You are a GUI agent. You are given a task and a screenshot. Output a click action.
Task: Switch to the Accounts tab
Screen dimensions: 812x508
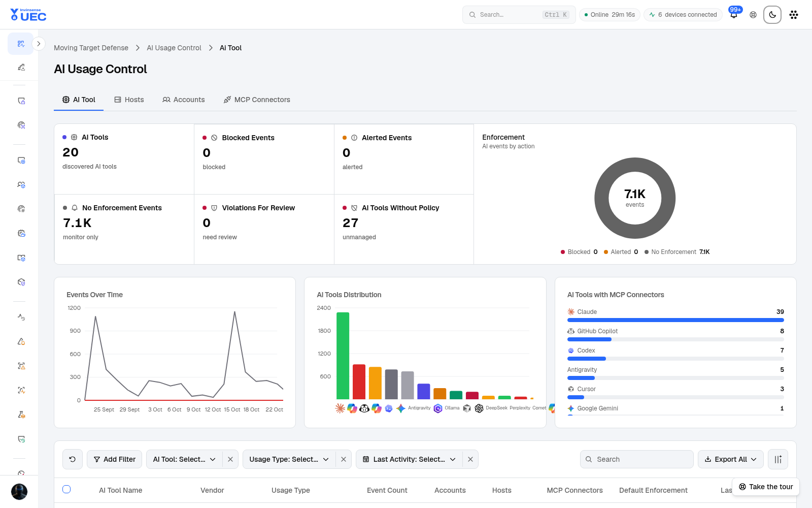pyautogui.click(x=184, y=100)
